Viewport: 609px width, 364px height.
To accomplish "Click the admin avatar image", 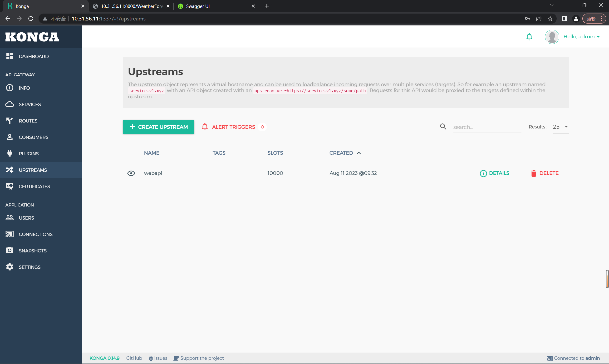I will pos(552,37).
